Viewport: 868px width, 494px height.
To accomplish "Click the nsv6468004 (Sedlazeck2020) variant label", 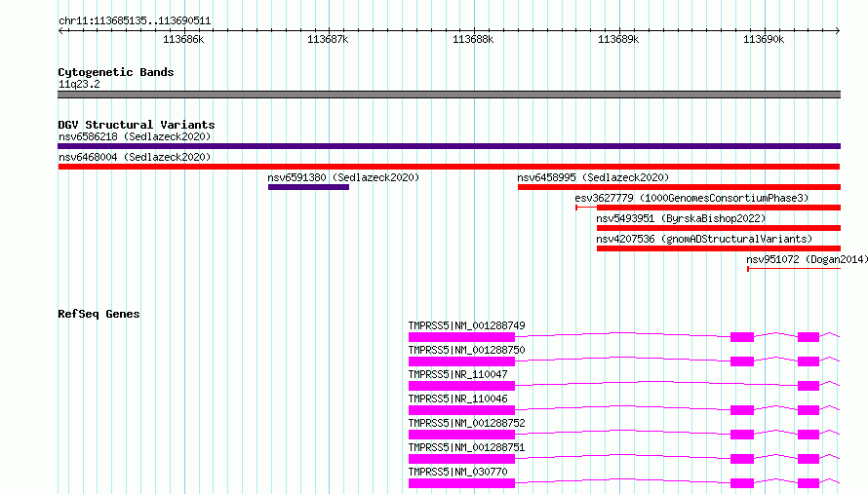I will [135, 157].
